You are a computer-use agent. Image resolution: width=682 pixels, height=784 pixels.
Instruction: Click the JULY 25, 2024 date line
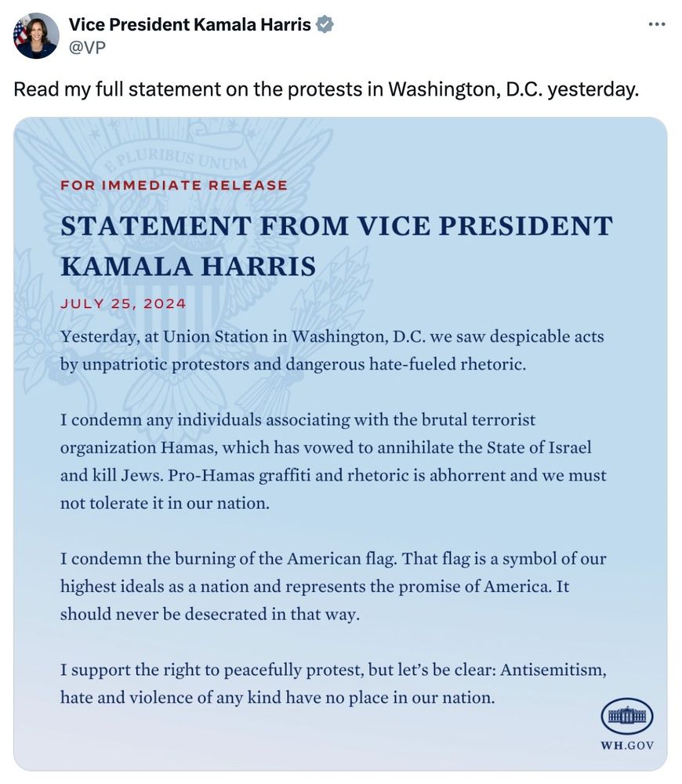[x=123, y=304]
